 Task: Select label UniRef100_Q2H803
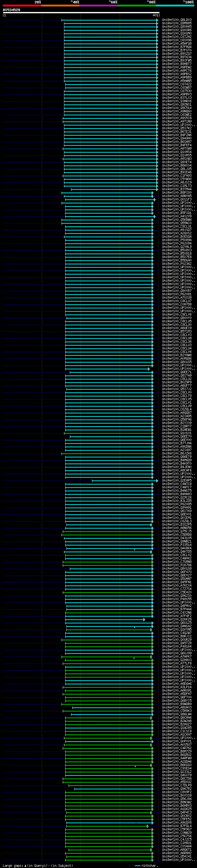click(177, 660)
